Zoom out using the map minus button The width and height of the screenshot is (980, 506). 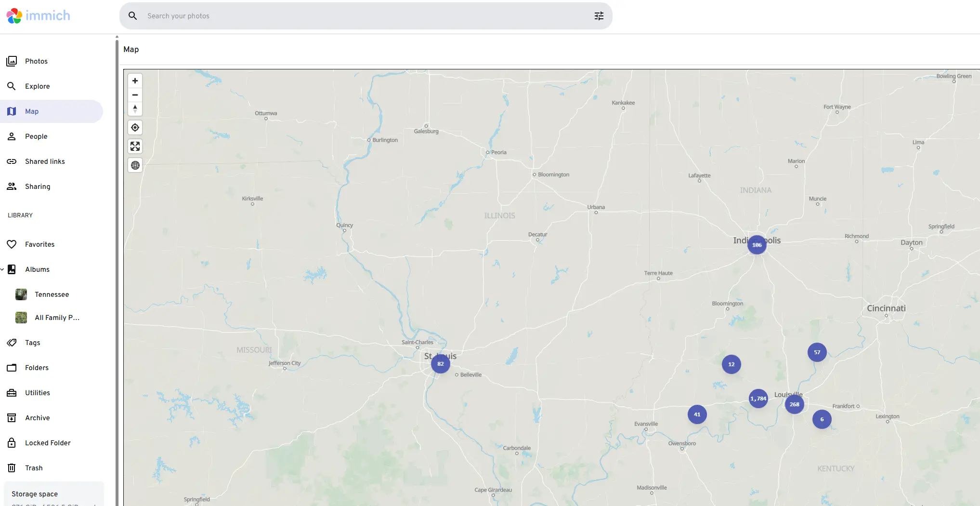[135, 95]
